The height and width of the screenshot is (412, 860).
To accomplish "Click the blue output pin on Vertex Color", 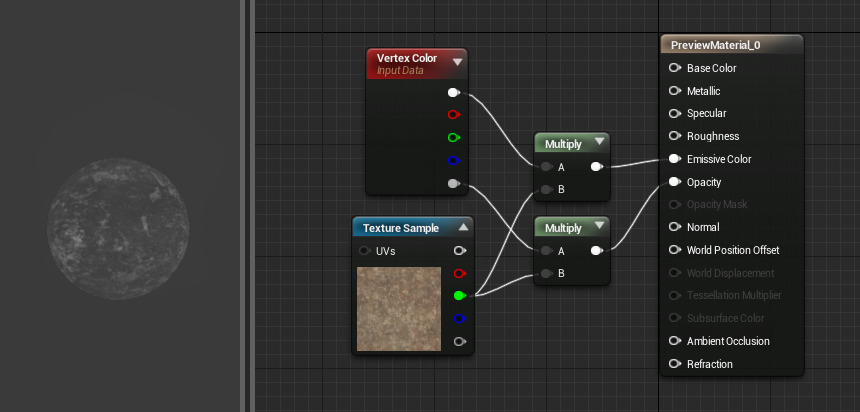I will coord(454,160).
